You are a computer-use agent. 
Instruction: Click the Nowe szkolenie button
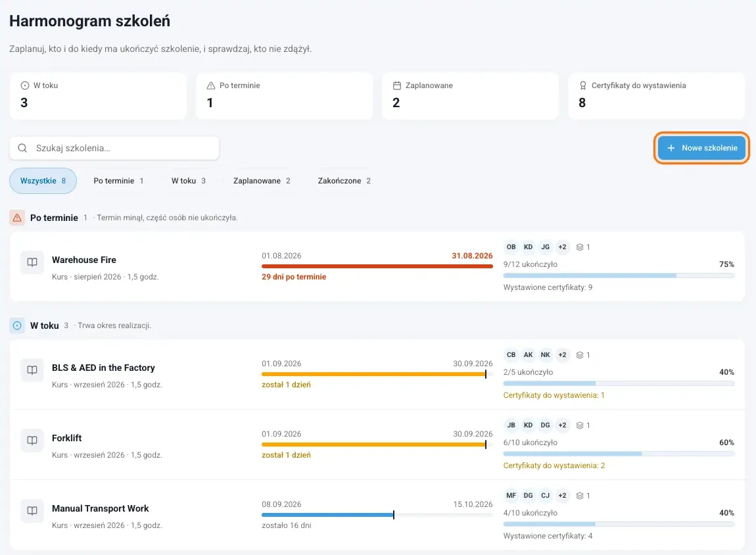701,148
